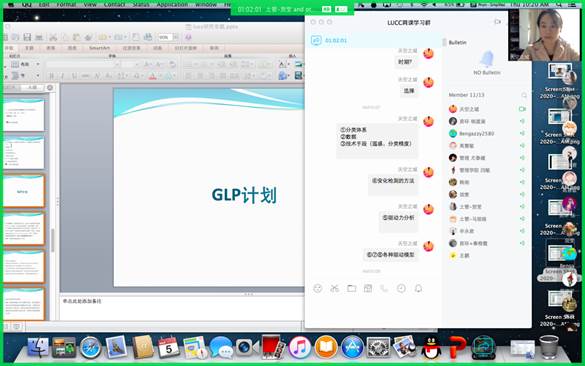Click the camera icon of first member
Image resolution: width=585 pixels, height=366 pixels.
522,109
